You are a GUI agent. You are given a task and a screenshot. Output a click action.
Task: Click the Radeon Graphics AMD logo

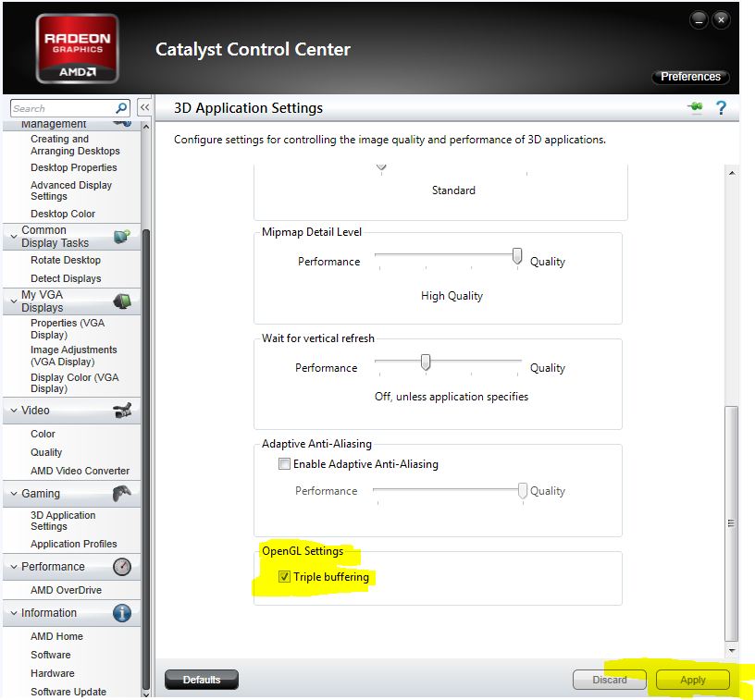[x=77, y=49]
